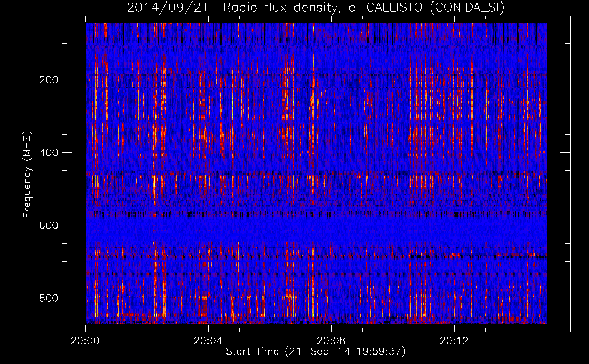Image resolution: width=589 pixels, height=364 pixels.
Task: Click the 800 frequency tick label
Action: 49,298
